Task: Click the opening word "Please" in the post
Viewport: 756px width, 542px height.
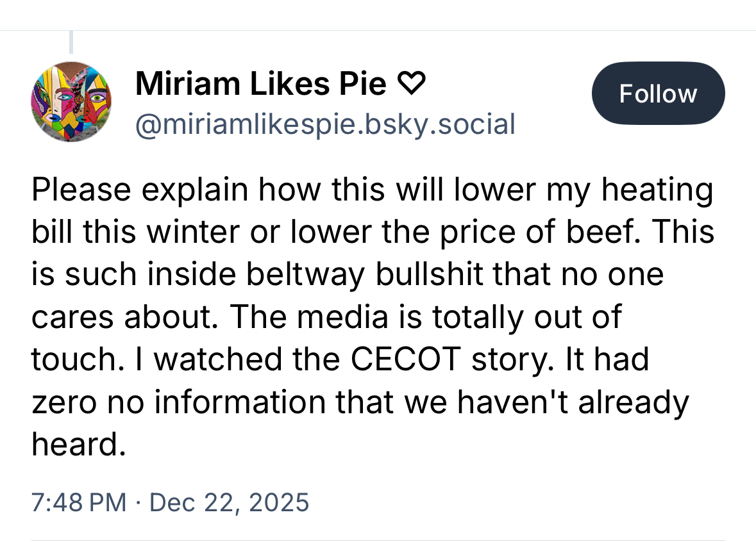Action: [x=80, y=190]
